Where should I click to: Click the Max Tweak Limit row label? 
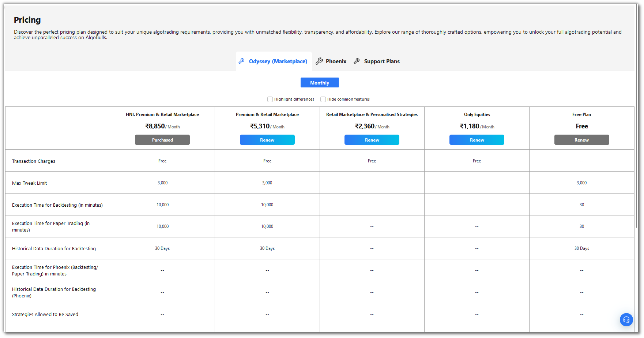coord(30,183)
